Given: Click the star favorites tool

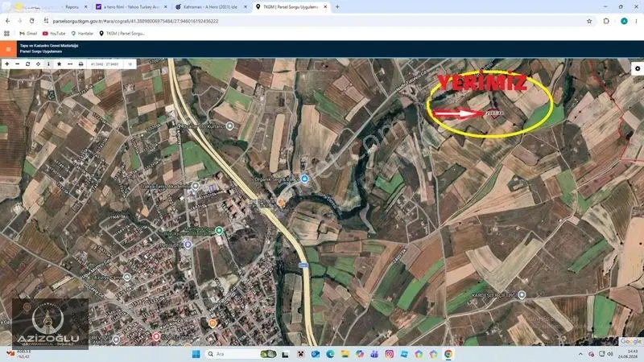Looking at the screenshot, I should (x=59, y=64).
